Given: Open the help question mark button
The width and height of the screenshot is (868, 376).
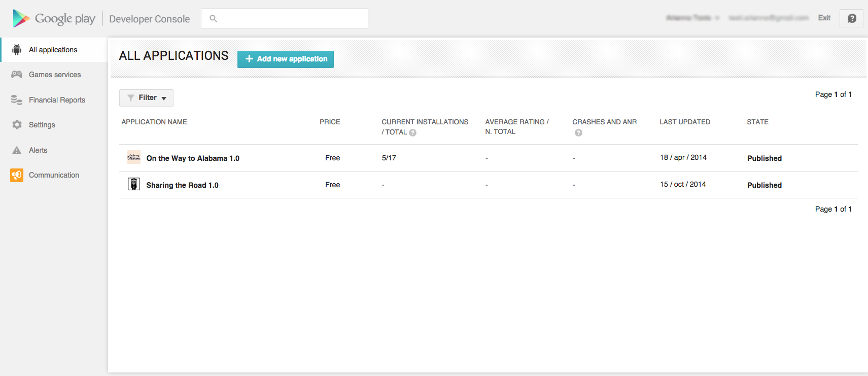Looking at the screenshot, I should point(851,18).
